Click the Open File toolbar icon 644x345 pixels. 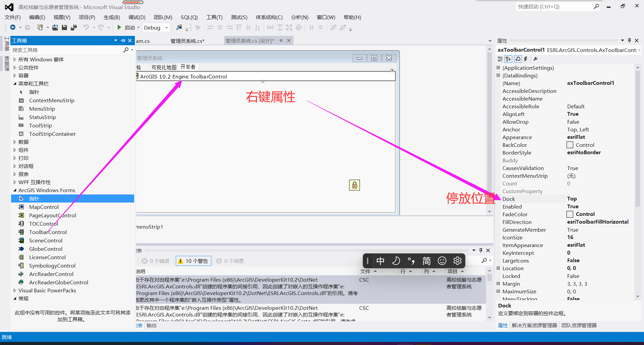(55, 27)
